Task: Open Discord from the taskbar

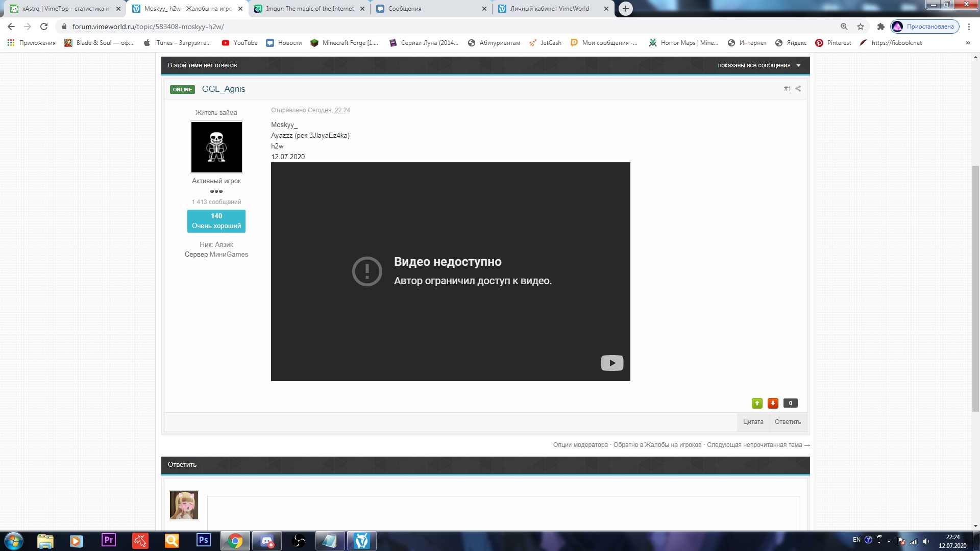Action: click(x=266, y=541)
